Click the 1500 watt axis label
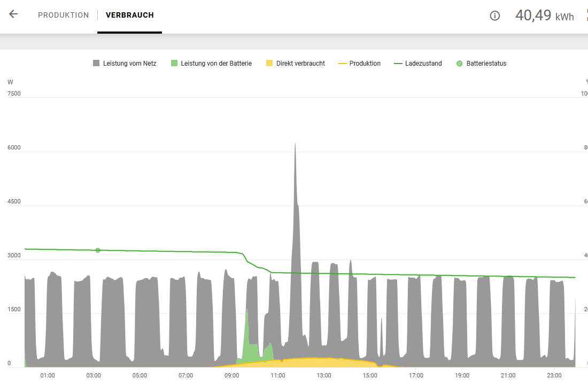This screenshot has height=386, width=588. coord(14,309)
